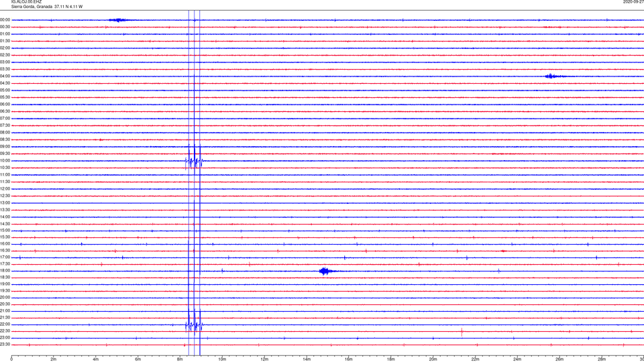This screenshot has width=644, height=362.
Task: Select the 08:30 trace time label
Action: (x=5, y=139)
